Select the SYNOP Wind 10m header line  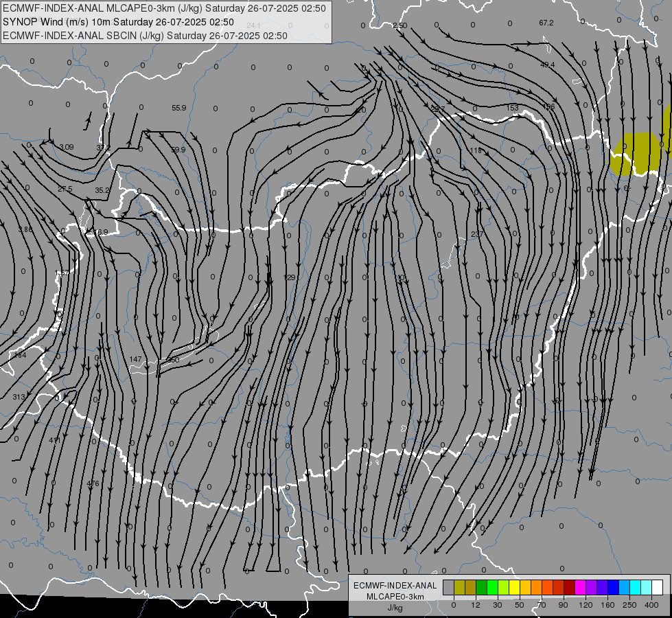click(x=118, y=22)
